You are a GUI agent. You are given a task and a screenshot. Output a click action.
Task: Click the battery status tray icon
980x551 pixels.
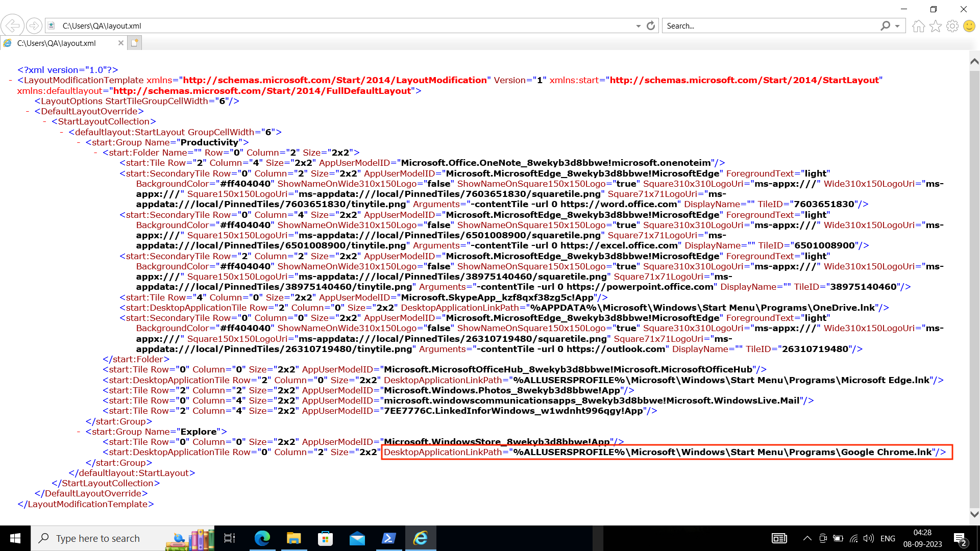click(838, 538)
